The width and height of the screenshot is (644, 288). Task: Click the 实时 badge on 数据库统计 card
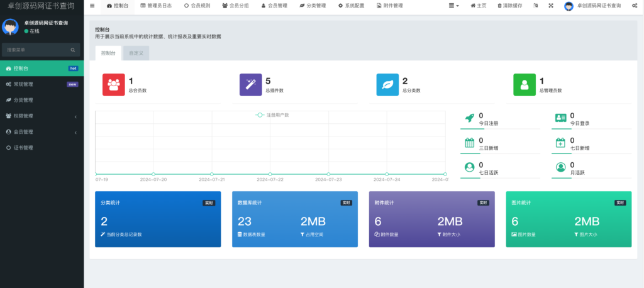click(x=347, y=203)
